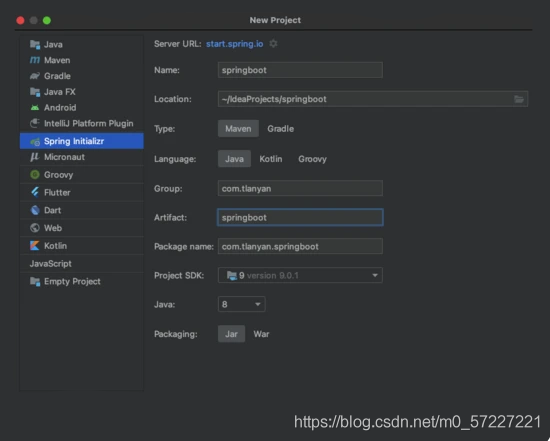Image resolution: width=550 pixels, height=441 pixels.
Task: Click the Micronaut mu icon
Action: tap(35, 157)
